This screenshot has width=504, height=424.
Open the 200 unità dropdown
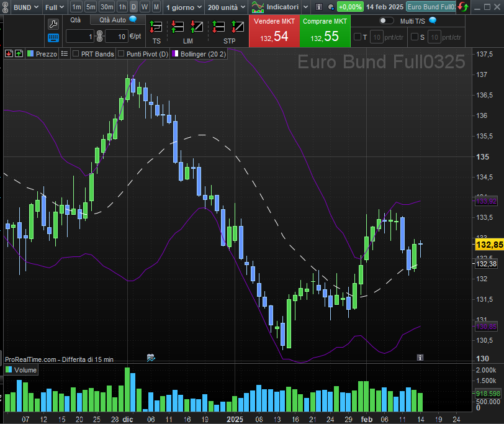[x=227, y=7]
